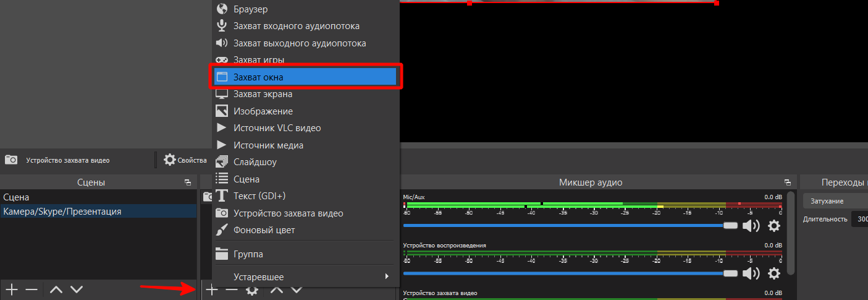Viewport: 868px width, 300px height.
Task: Add a new scene with the plus button
Action: pos(12,289)
